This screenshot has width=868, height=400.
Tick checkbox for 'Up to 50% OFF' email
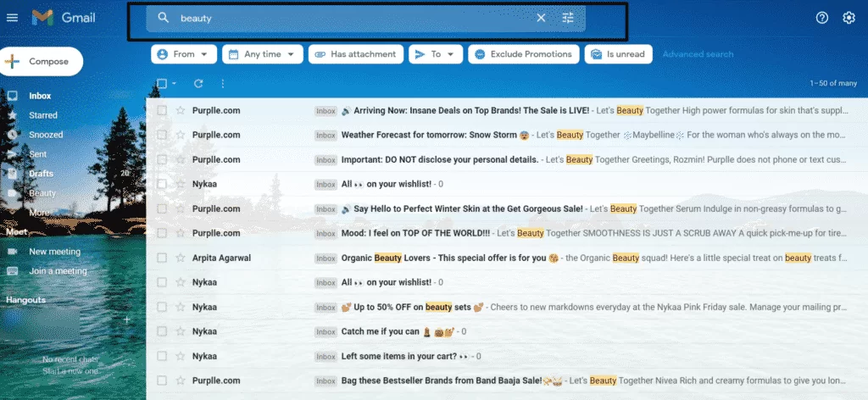[162, 307]
